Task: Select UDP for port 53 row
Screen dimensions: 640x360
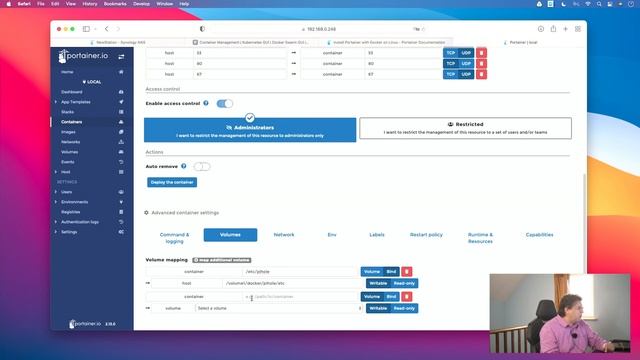Action: (x=466, y=53)
